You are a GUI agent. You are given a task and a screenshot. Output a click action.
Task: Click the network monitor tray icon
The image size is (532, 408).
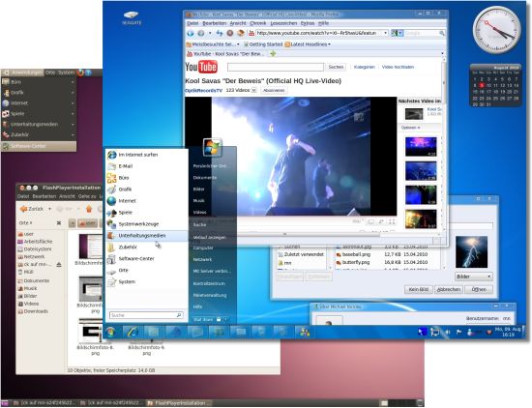pyautogui.click(x=434, y=332)
